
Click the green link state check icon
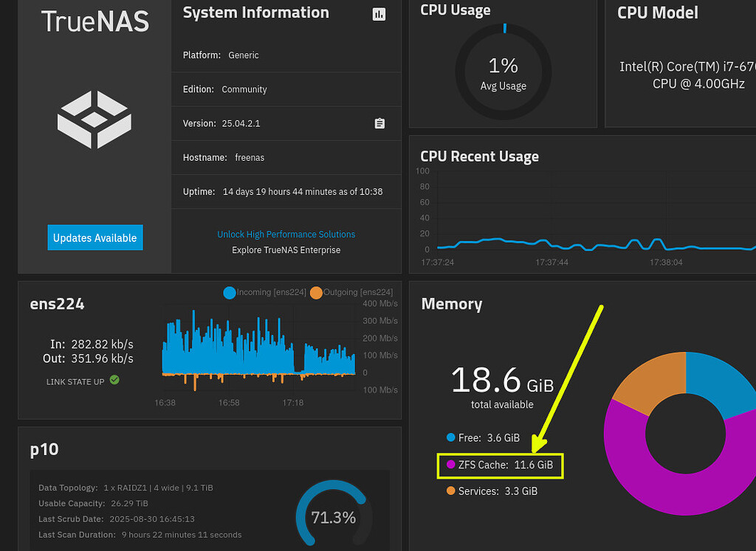coord(114,380)
